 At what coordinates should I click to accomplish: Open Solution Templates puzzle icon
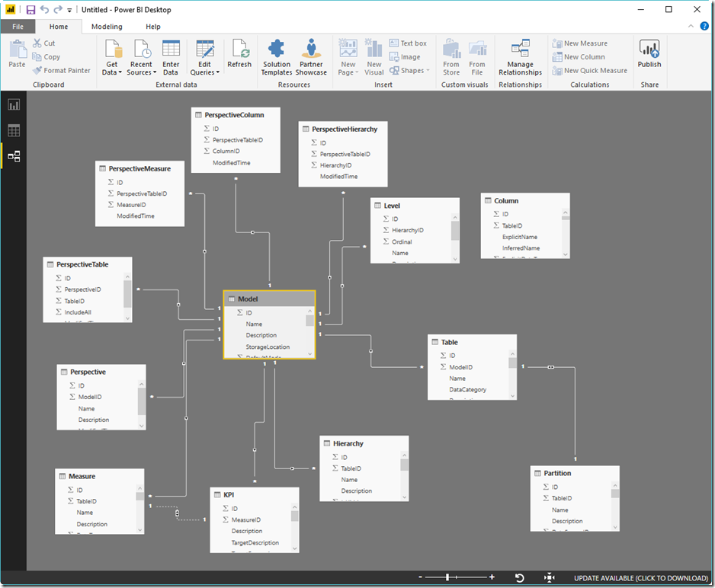pyautogui.click(x=277, y=49)
